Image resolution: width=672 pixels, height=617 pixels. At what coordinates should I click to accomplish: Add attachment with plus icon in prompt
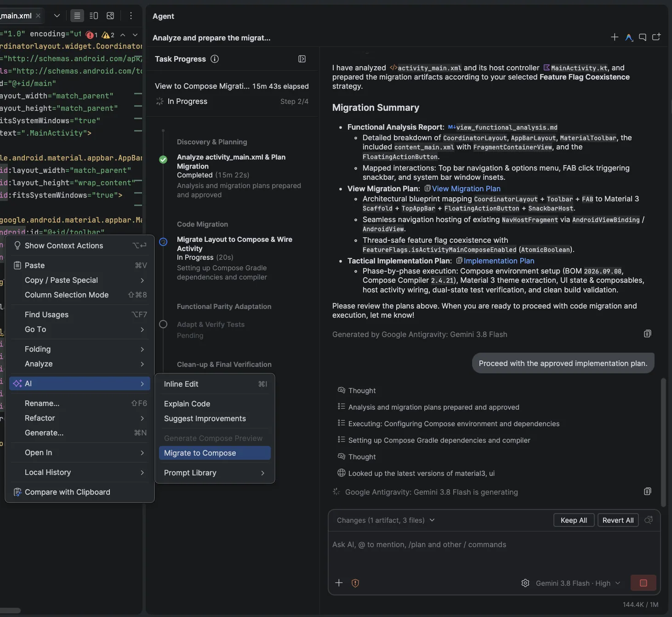[339, 583]
